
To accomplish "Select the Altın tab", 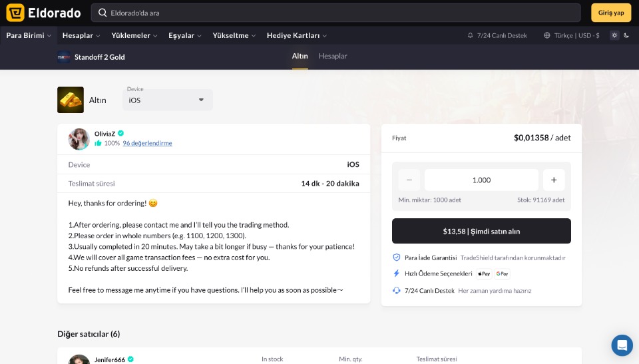I will click(x=300, y=57).
